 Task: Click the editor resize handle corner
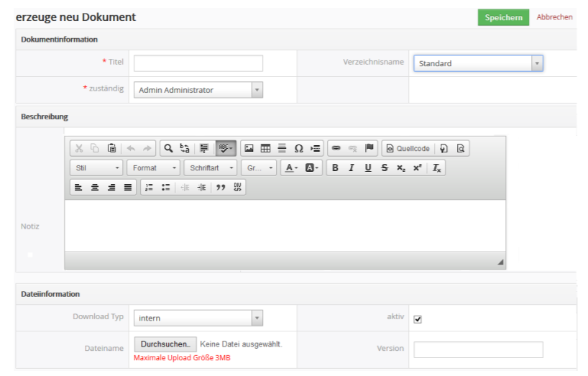tap(500, 262)
